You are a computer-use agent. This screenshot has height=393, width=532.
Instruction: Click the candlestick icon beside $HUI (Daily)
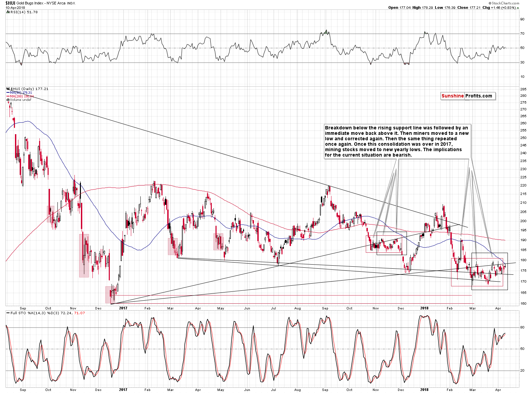tap(8, 89)
